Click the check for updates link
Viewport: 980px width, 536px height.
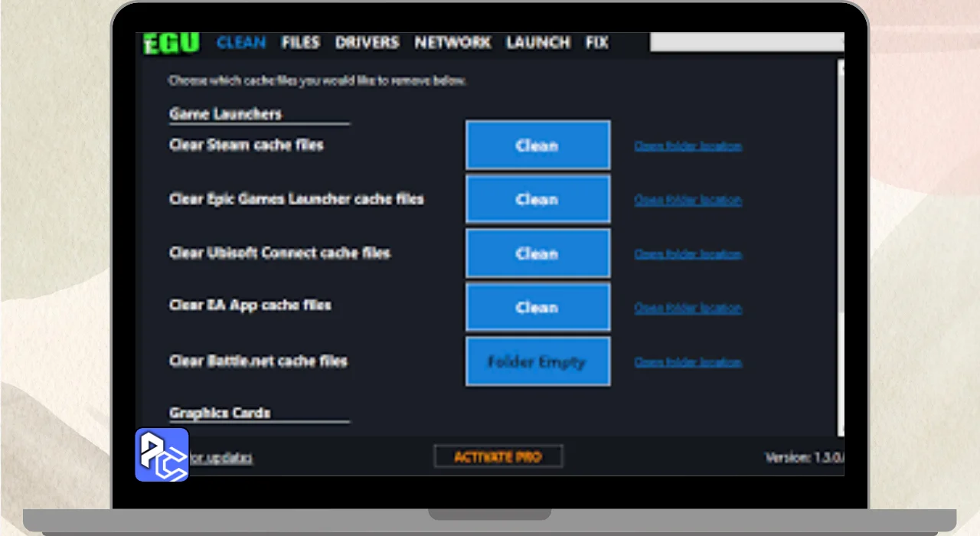click(x=220, y=458)
